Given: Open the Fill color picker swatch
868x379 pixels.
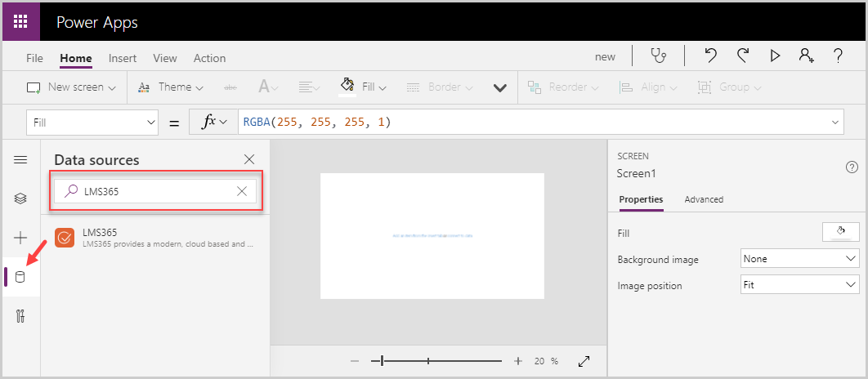Looking at the screenshot, I should pos(840,233).
